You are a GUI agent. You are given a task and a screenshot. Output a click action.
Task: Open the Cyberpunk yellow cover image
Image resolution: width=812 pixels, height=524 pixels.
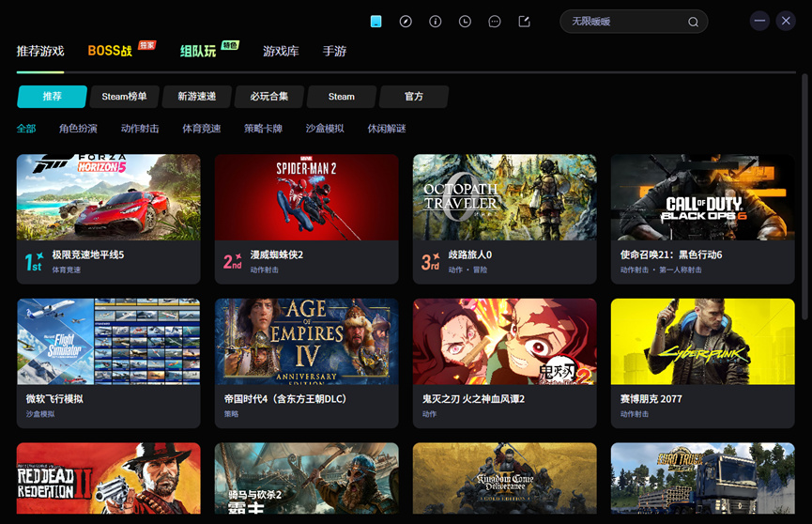703,341
